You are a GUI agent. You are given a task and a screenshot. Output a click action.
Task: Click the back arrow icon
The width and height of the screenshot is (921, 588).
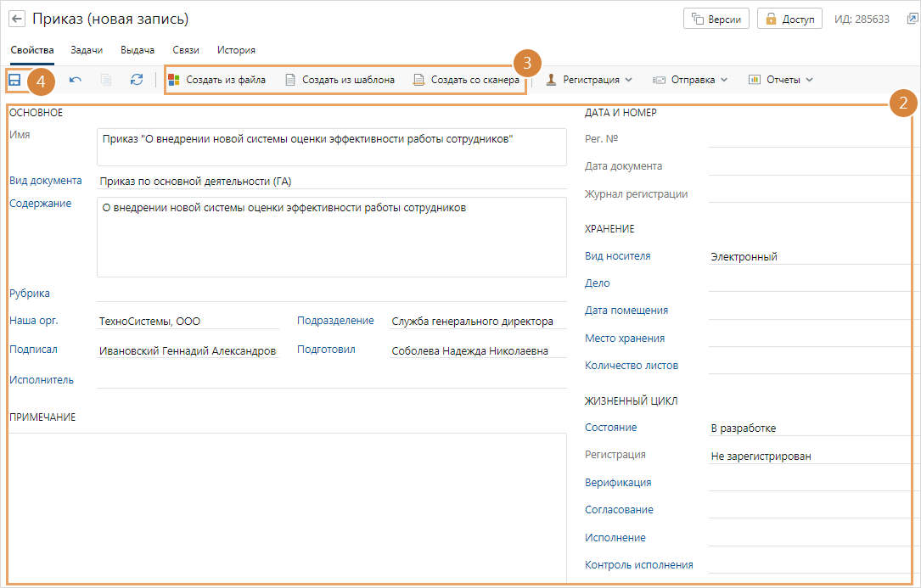coord(17,19)
